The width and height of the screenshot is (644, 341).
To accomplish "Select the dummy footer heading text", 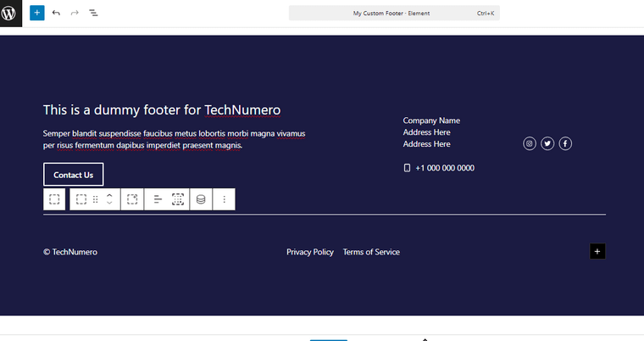I will coord(162,109).
